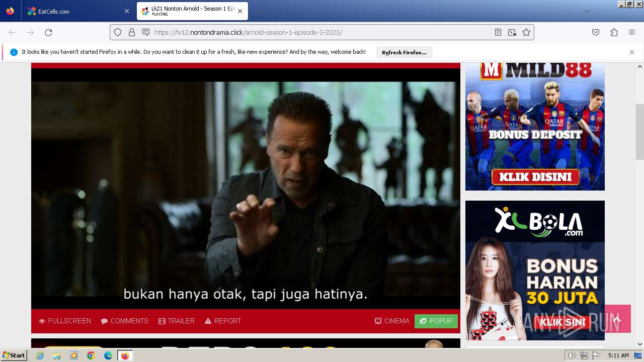Open video in POPUP window
This screenshot has width=644, height=362.
436,321
